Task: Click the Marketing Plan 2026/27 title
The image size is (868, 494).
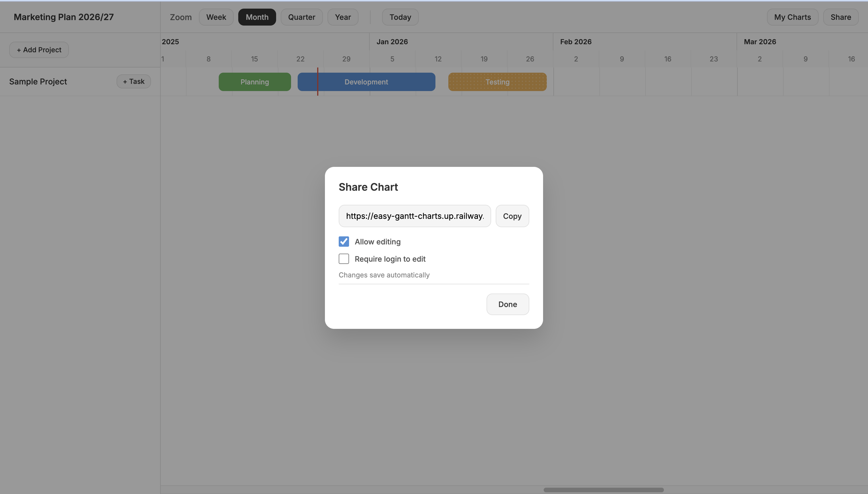Action: coord(63,17)
